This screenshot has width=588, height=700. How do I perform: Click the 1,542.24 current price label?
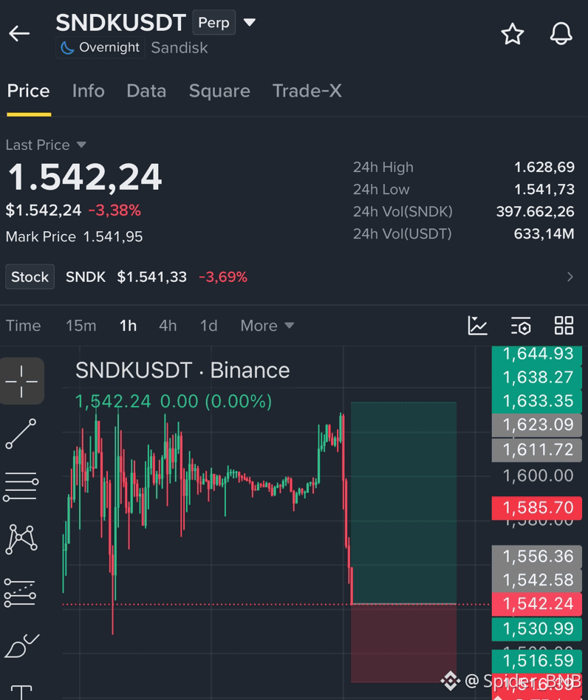pyautogui.click(x=536, y=604)
